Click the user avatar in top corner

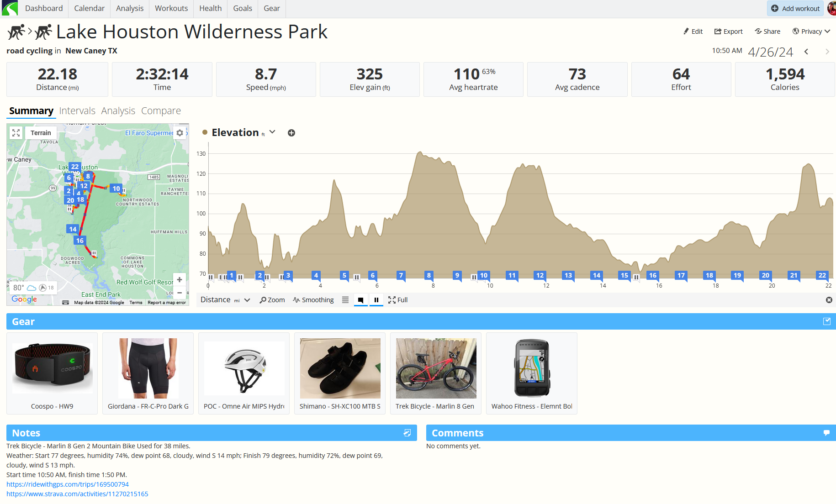[x=832, y=8]
